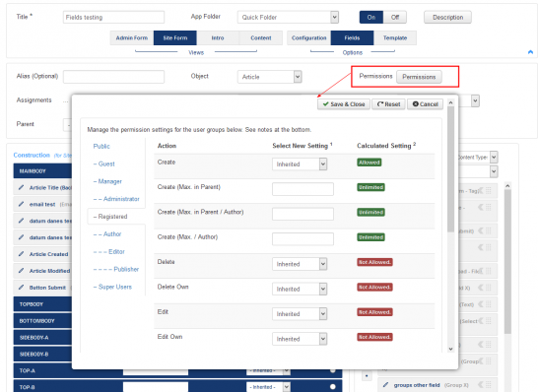
Task: Click the fields list vertical scrollbar
Action: (x=507, y=261)
